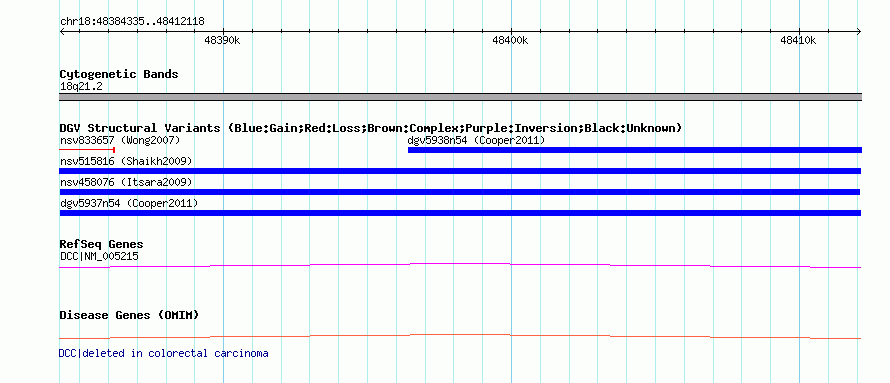Open the dgv5938n54 (Cooper2011) label
Screen dimensions: 890x383
(476, 140)
